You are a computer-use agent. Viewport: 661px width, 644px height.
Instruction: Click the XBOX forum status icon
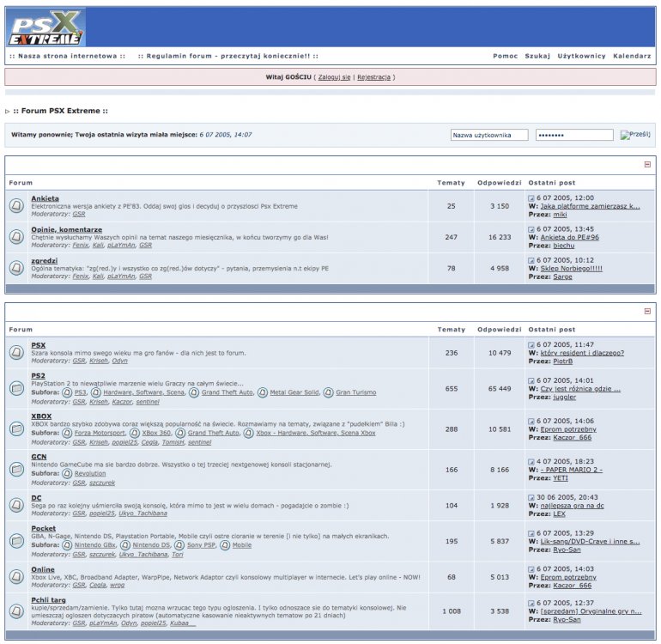(x=17, y=428)
